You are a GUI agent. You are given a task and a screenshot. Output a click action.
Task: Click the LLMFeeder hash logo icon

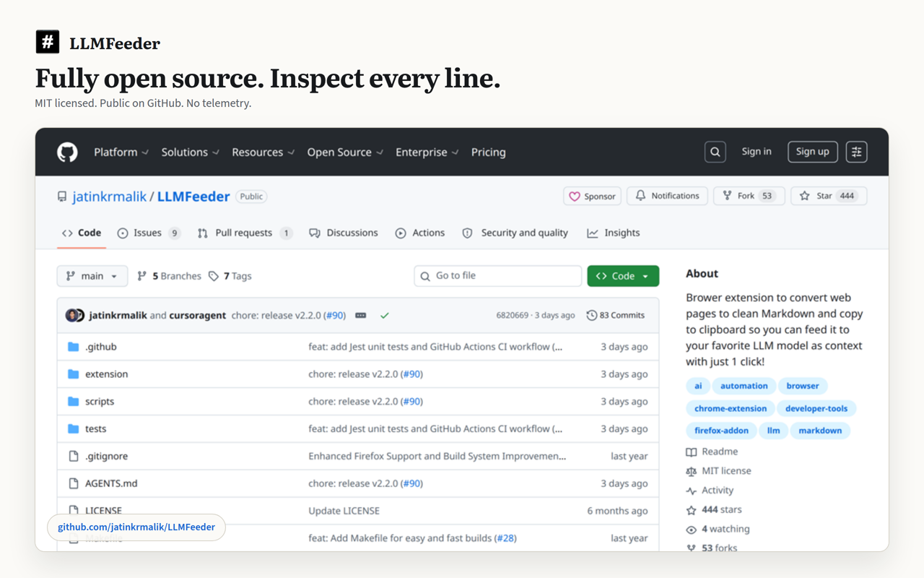[48, 42]
